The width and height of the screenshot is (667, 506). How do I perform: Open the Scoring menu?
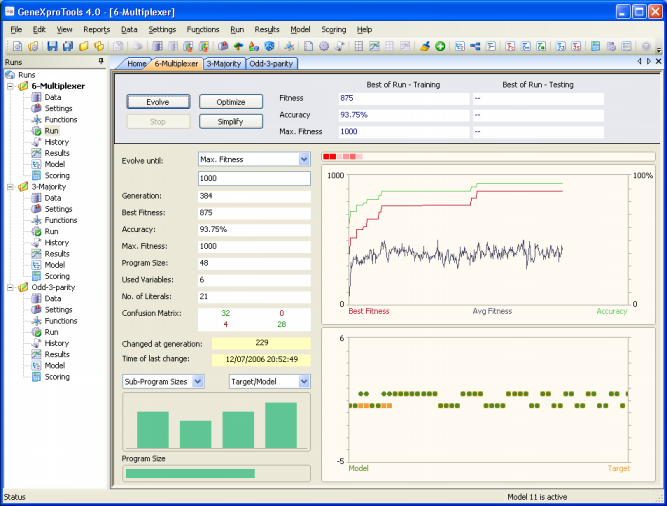(334, 29)
